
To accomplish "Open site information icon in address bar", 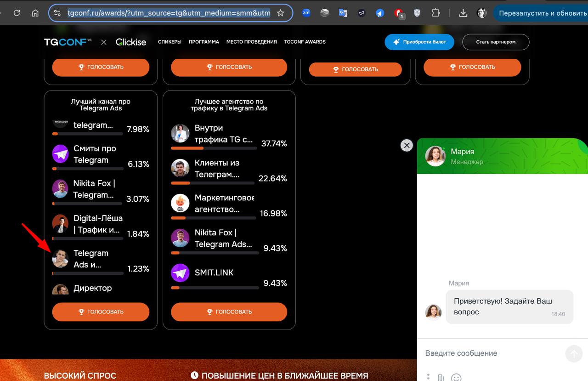I will coord(57,13).
